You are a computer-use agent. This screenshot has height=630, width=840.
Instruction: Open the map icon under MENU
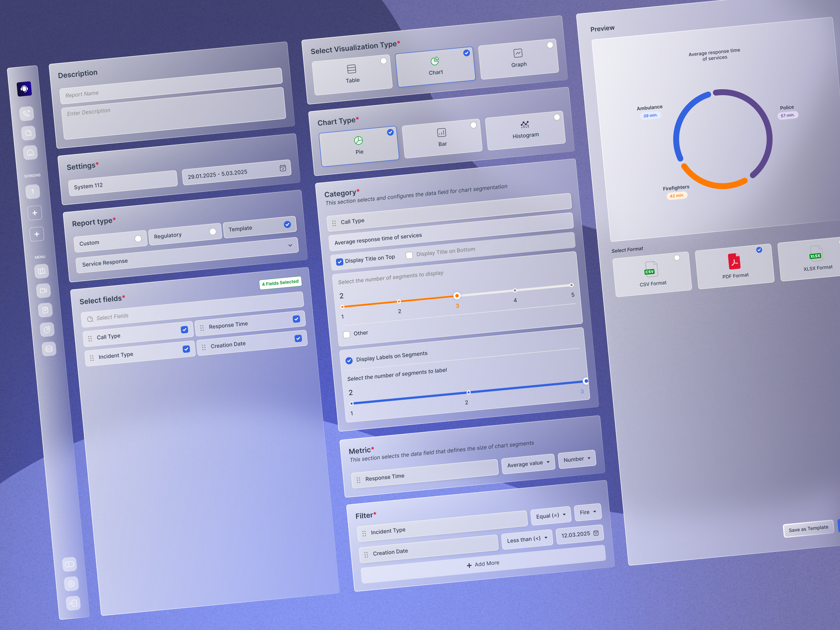click(42, 271)
